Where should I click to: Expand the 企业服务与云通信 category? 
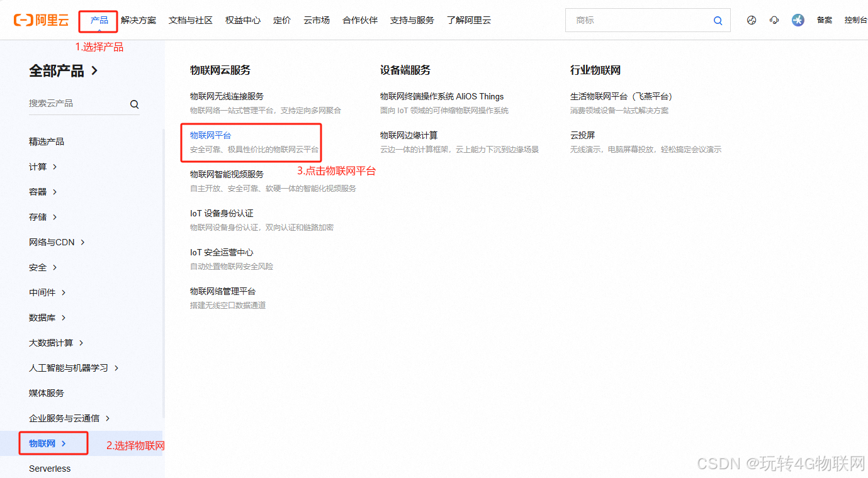click(x=69, y=418)
